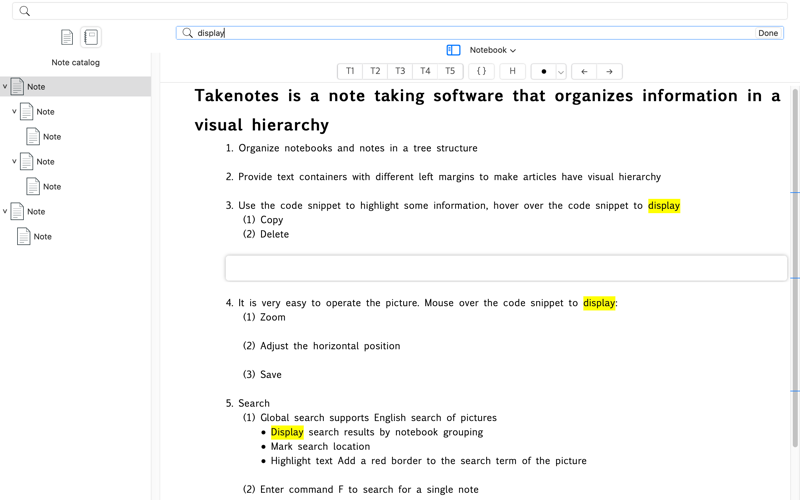This screenshot has height=500, width=800.
Task: Click the empty code snippet box below Delete
Action: click(x=506, y=268)
